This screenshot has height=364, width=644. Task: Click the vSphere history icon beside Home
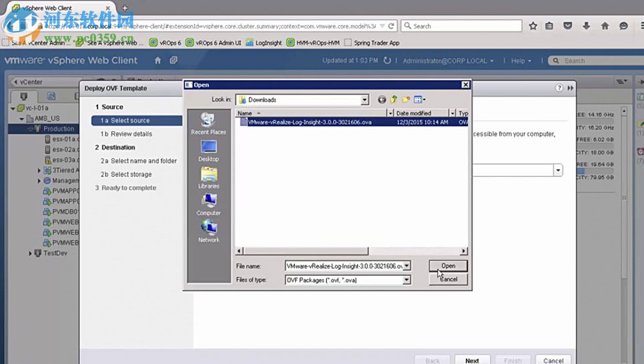pos(174,60)
